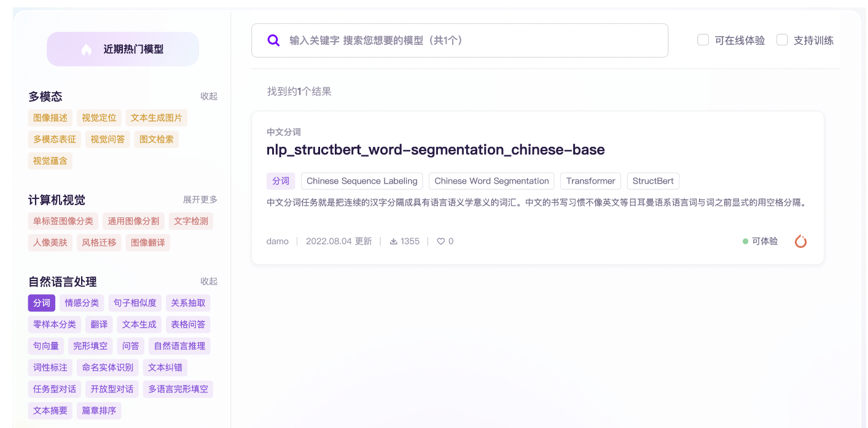The width and height of the screenshot is (868, 428).
Task: Click the heart like icon
Action: tap(440, 241)
